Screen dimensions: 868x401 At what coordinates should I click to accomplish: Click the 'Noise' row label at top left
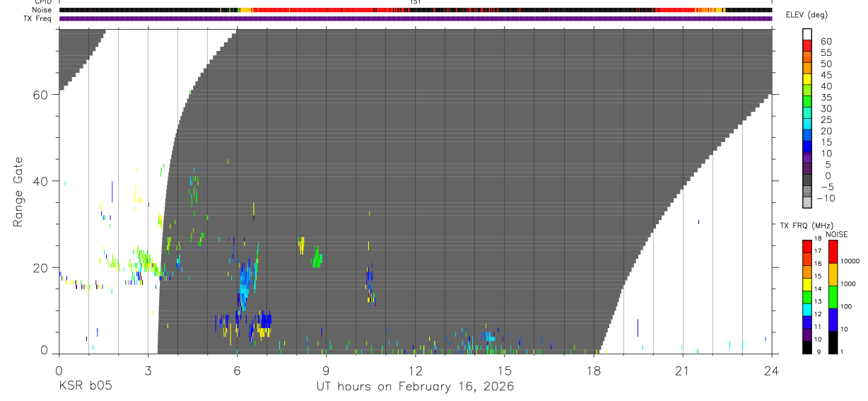point(42,10)
